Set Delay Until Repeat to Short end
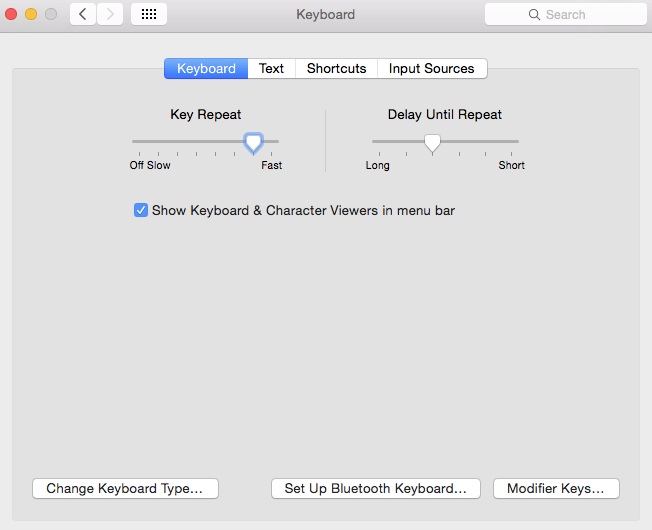 click(516, 142)
